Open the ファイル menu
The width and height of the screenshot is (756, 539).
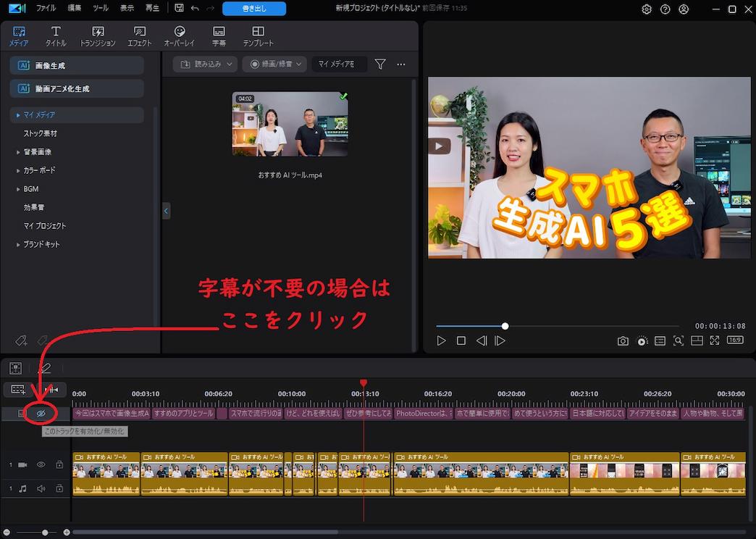pos(46,8)
